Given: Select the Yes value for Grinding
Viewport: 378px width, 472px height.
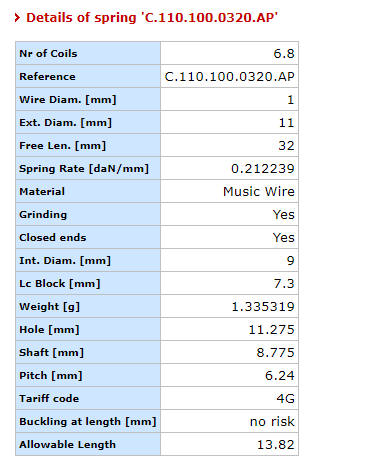Looking at the screenshot, I should pyautogui.click(x=284, y=215).
